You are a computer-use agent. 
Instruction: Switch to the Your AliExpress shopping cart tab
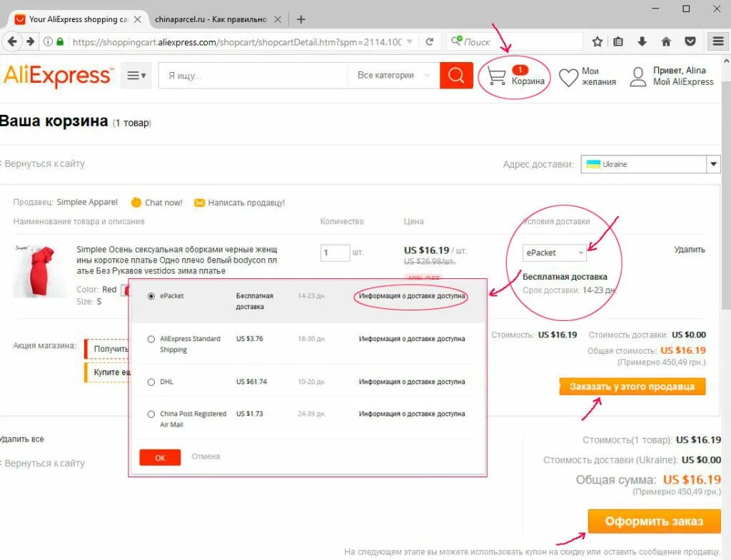(x=78, y=19)
